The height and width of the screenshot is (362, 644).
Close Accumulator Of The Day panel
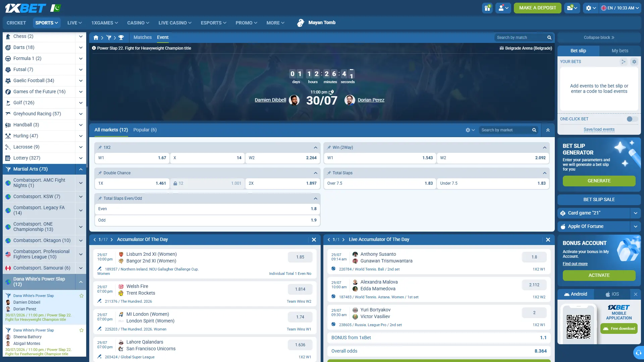click(314, 240)
